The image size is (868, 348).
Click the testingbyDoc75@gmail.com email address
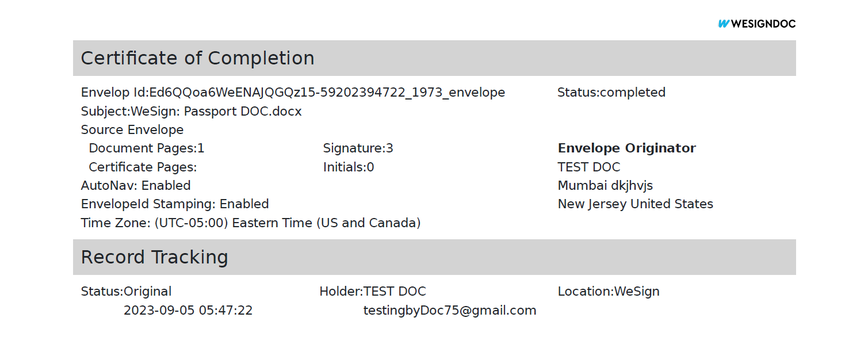point(449,311)
